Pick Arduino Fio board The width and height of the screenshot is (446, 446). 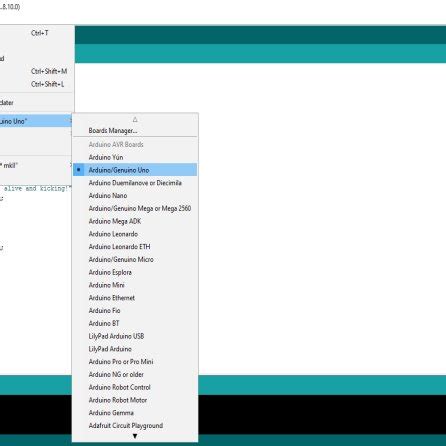(x=135, y=311)
